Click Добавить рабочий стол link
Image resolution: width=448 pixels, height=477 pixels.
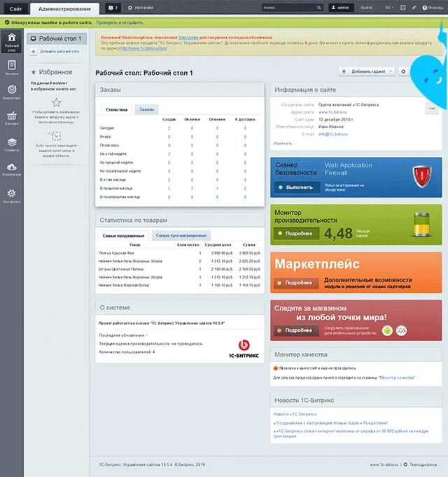[59, 51]
